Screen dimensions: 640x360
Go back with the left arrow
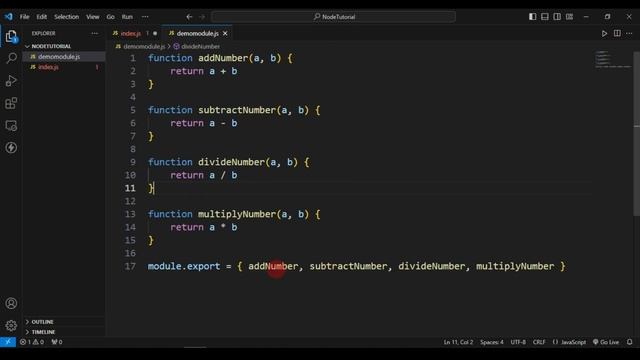pyautogui.click(x=189, y=17)
